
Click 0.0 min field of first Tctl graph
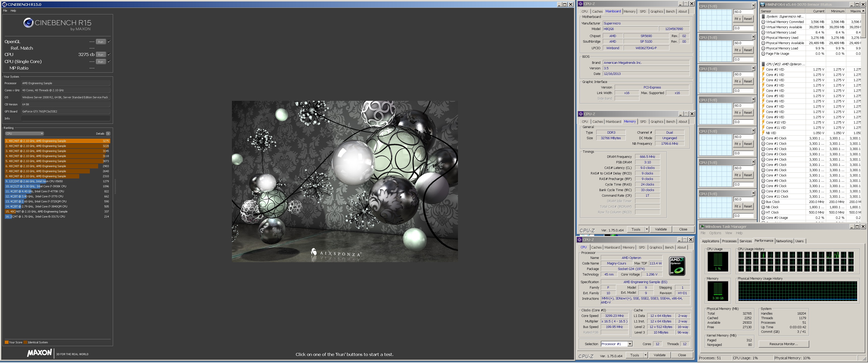pyautogui.click(x=743, y=28)
